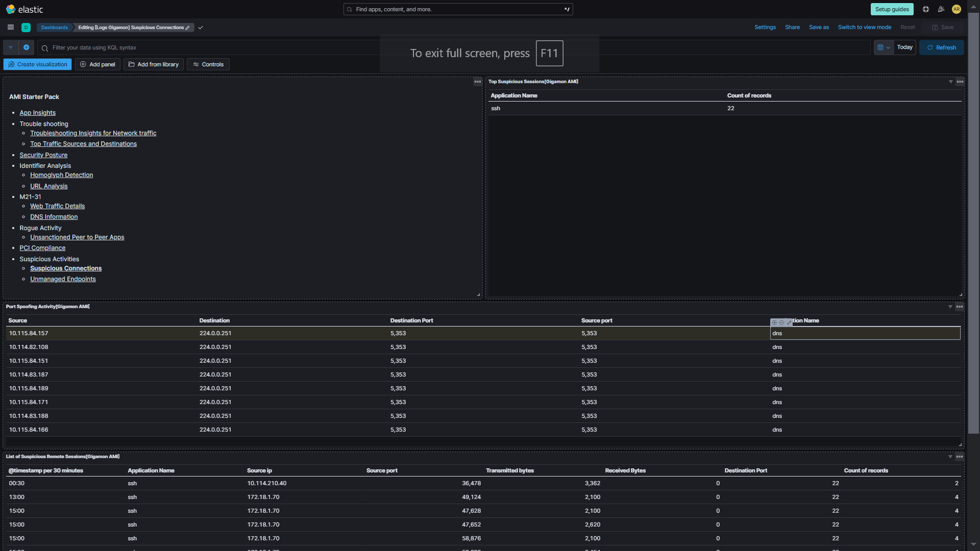
Task: Open the AR user avatar menu
Action: (x=957, y=9)
